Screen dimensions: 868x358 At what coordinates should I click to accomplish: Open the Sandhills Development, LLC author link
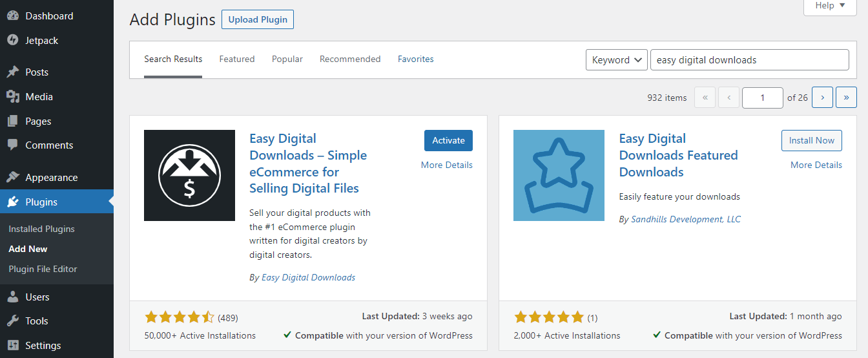point(686,219)
